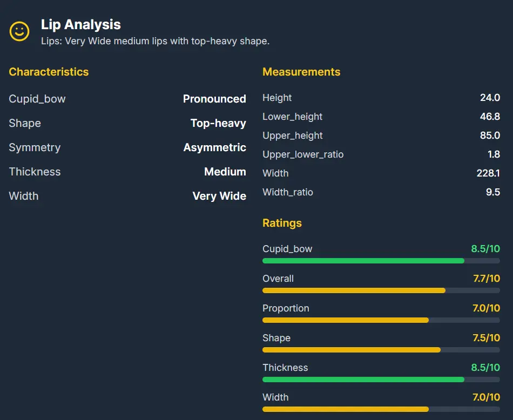
Task: Click the Characteristics section heading
Action: click(x=49, y=72)
